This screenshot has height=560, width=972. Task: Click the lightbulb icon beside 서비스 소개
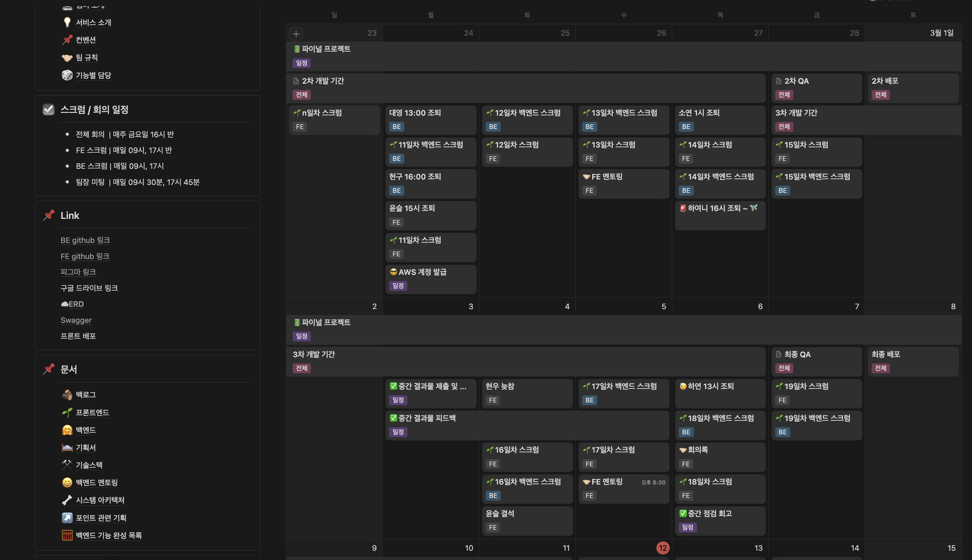(x=67, y=22)
